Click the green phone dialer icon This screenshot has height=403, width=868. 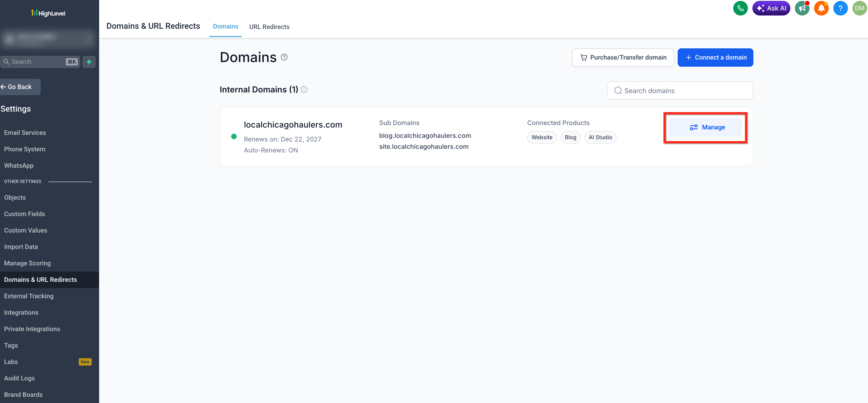pyautogui.click(x=740, y=8)
